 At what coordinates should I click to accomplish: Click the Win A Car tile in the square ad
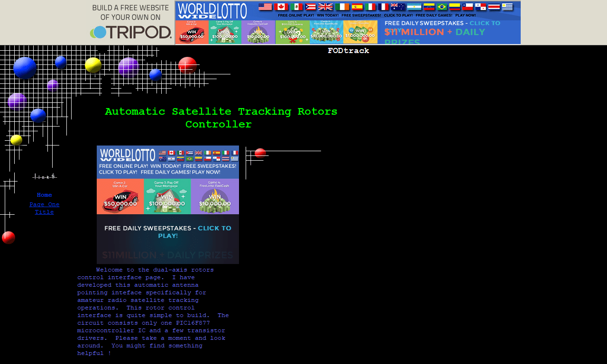pyautogui.click(x=120, y=196)
